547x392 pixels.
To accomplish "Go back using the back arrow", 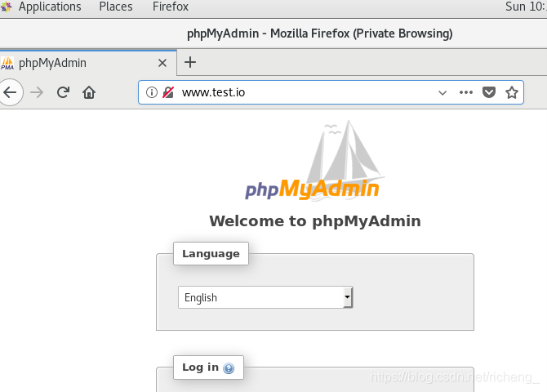I will click(x=10, y=92).
